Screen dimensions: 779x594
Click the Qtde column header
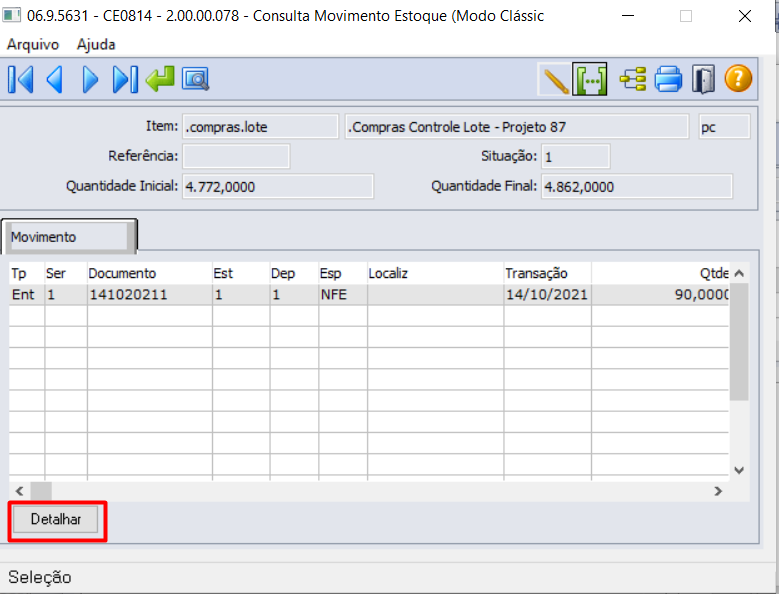660,273
